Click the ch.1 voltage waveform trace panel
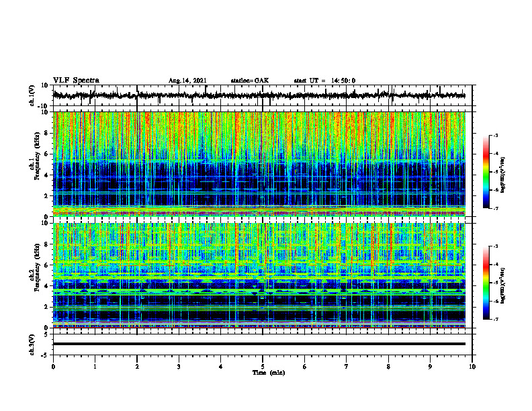The image size is (532, 411). coord(263,95)
